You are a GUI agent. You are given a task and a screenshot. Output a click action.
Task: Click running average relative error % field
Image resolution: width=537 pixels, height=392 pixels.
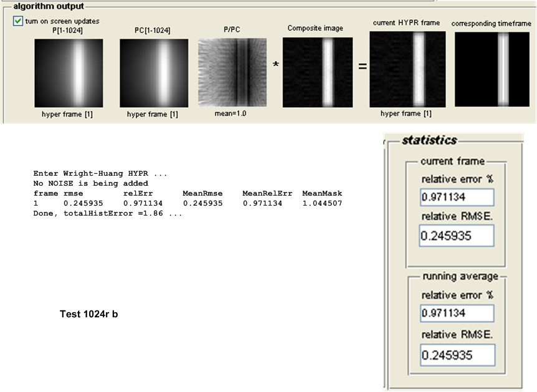[x=457, y=313]
